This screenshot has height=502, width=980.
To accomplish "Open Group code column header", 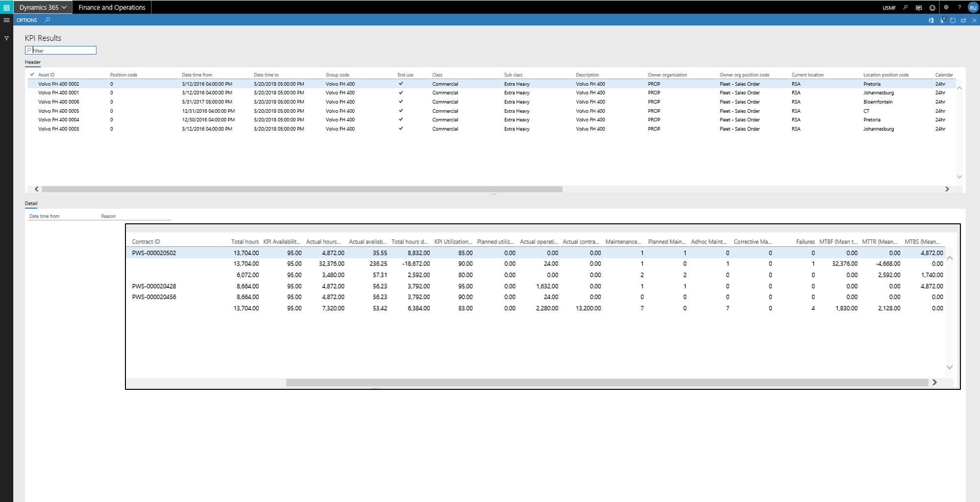I will click(x=338, y=75).
